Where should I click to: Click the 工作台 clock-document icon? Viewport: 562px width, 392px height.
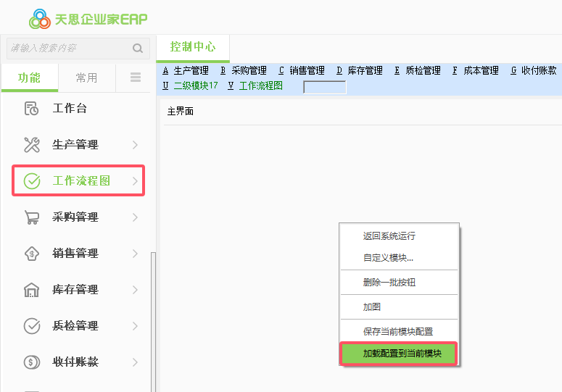(x=32, y=109)
